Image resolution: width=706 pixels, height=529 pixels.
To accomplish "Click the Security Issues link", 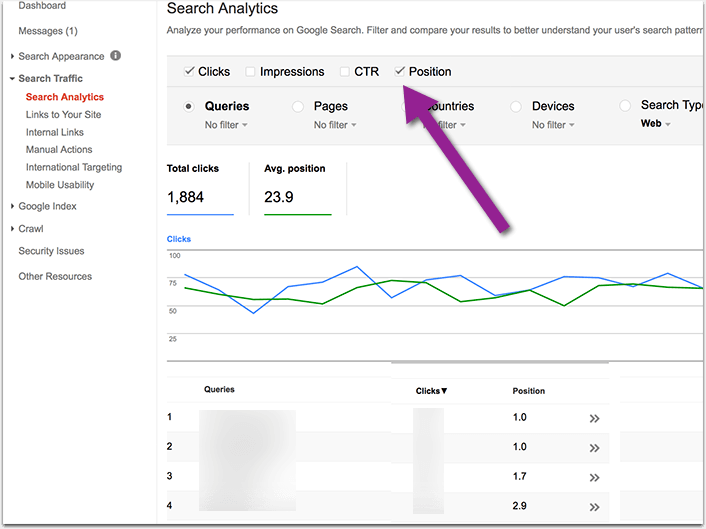I will coord(51,251).
